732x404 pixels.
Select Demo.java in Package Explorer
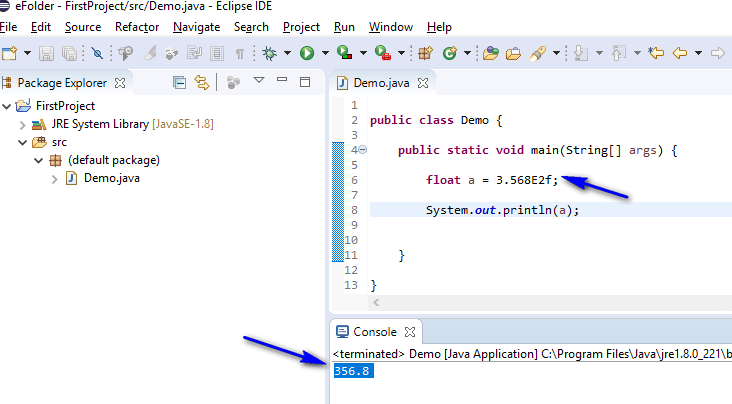tap(112, 178)
